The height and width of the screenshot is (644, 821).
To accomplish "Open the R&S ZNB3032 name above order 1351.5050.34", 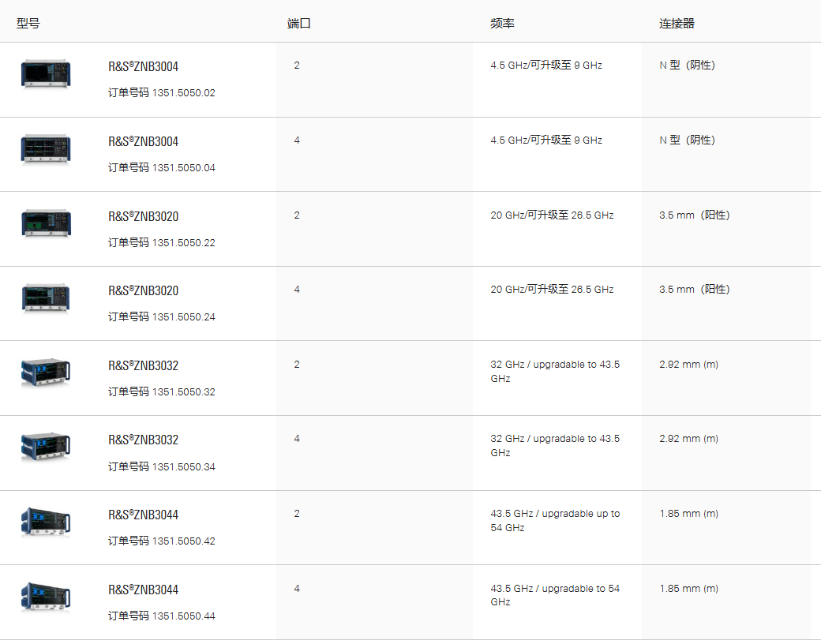I will point(143,440).
